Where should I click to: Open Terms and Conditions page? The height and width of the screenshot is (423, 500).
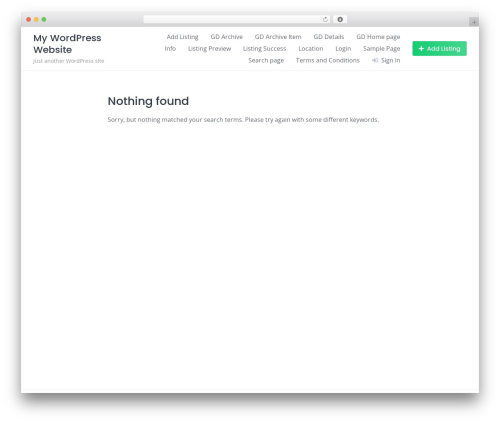[x=328, y=60]
